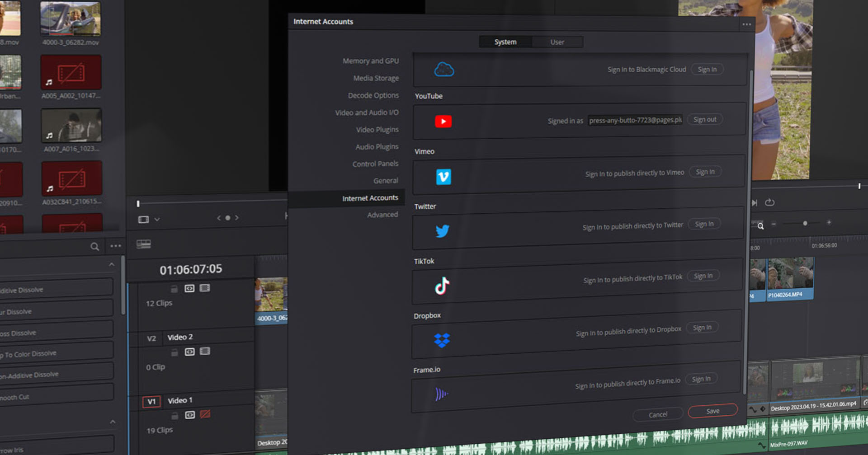This screenshot has width=868, height=455.
Task: Toggle the lock on the 12 Clips track
Action: click(x=174, y=289)
